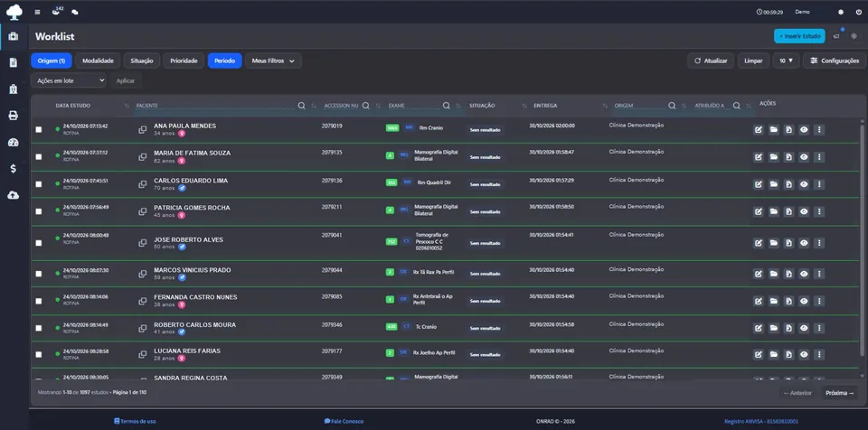Edit Luciana Reis Farias study
This screenshot has height=430, width=868.
click(x=758, y=354)
